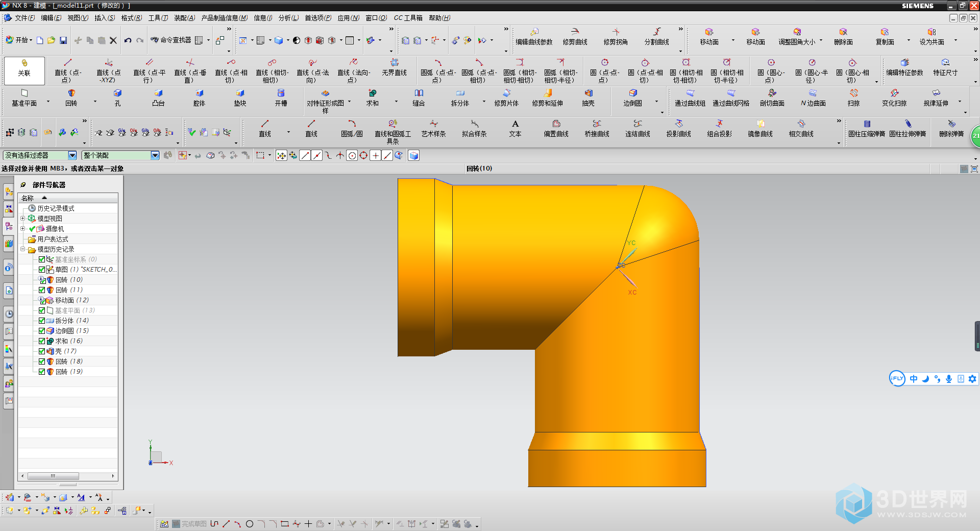Viewport: 980px width, 531px height.
Task: Click the 编辑特征参数 button
Action: click(904, 67)
